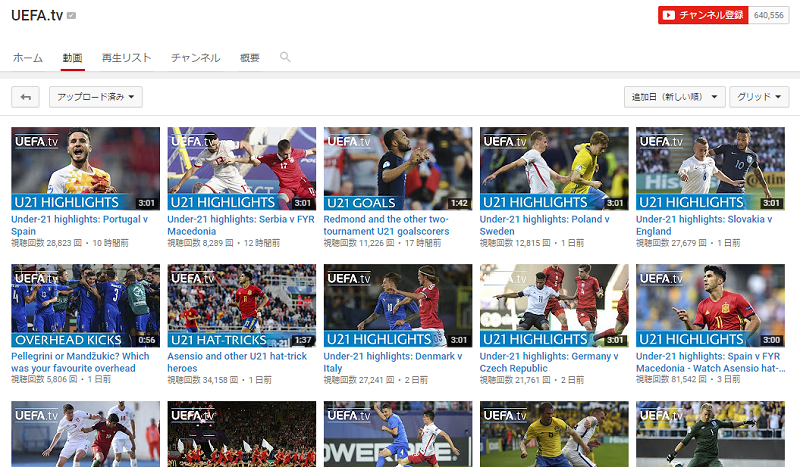800x467 pixels.
Task: Open the Germany v Czech Republic title link
Action: [547, 361]
